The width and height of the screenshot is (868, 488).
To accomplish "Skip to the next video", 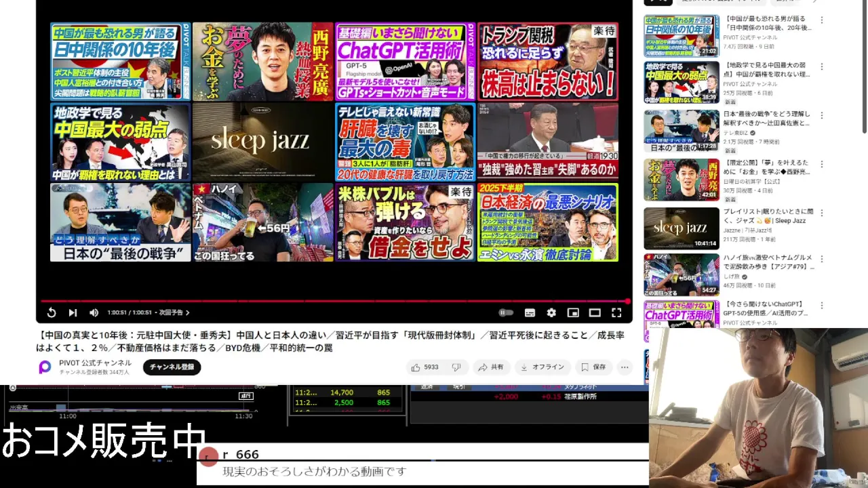I will tap(73, 312).
